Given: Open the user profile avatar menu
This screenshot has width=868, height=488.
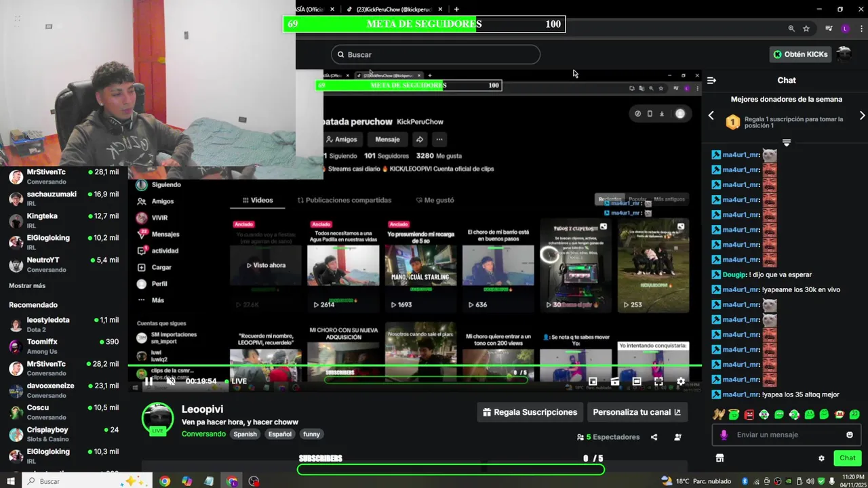Looking at the screenshot, I should click(x=844, y=54).
